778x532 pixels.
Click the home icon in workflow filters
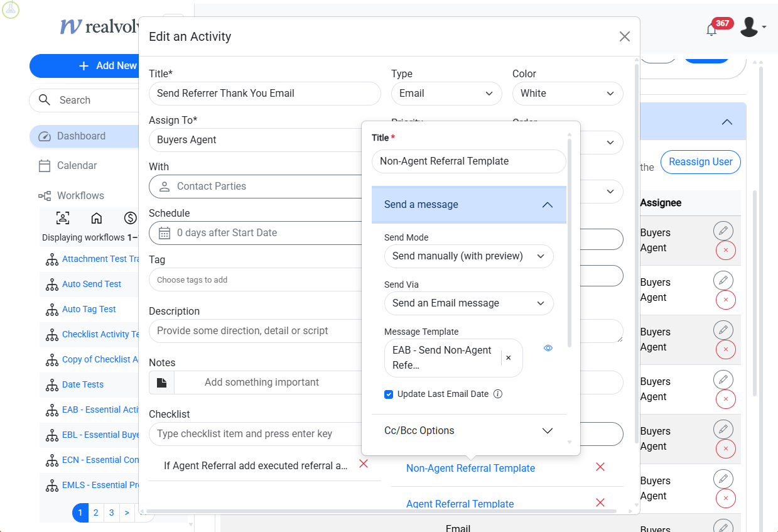pos(97,218)
